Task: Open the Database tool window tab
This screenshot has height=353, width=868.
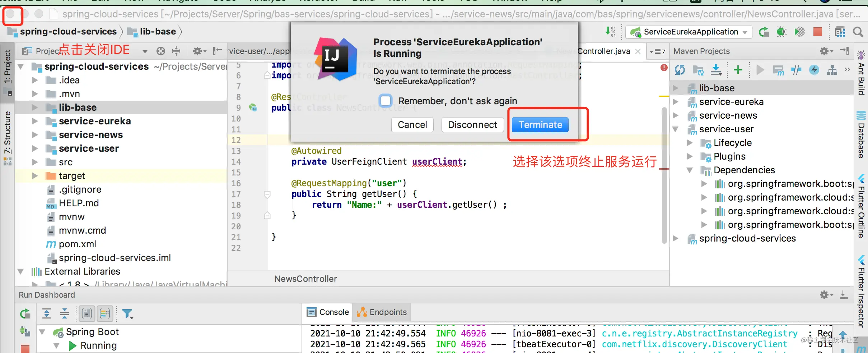Action: [x=861, y=135]
